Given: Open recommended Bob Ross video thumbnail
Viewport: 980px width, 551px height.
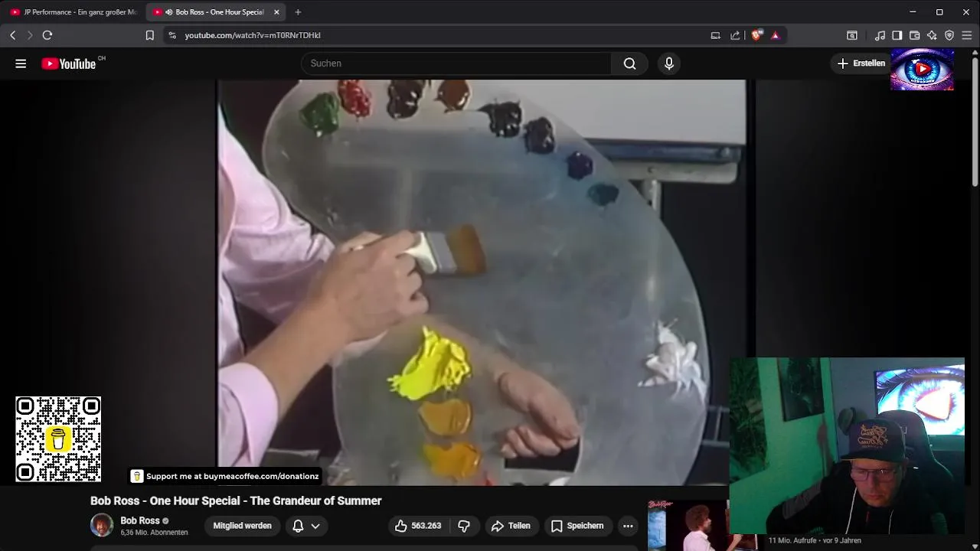Looking at the screenshot, I should (x=688, y=525).
